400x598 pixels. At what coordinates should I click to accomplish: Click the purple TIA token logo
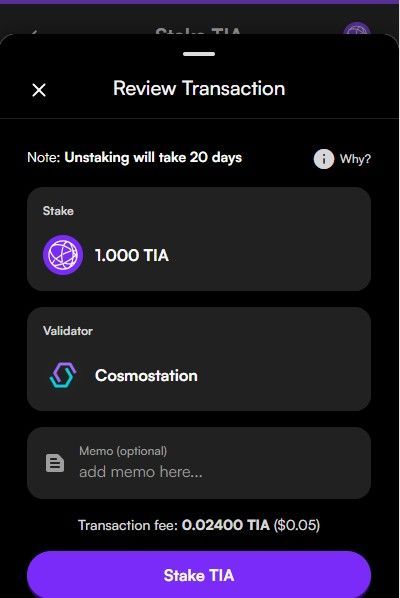coord(63,255)
